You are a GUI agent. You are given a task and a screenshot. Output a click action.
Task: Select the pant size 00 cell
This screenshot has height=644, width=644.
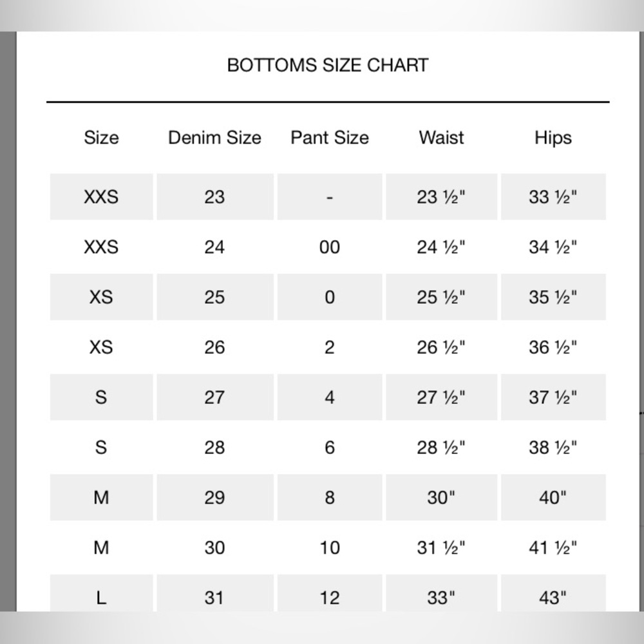point(330,247)
